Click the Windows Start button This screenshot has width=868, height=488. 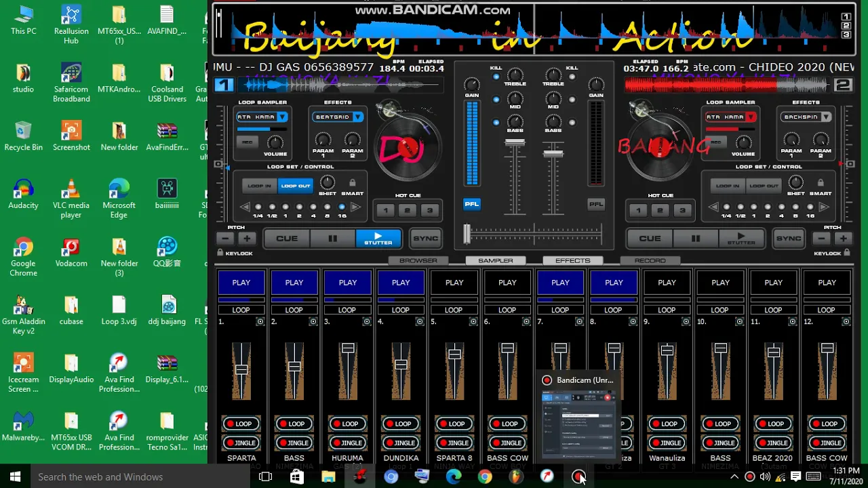click(15, 476)
